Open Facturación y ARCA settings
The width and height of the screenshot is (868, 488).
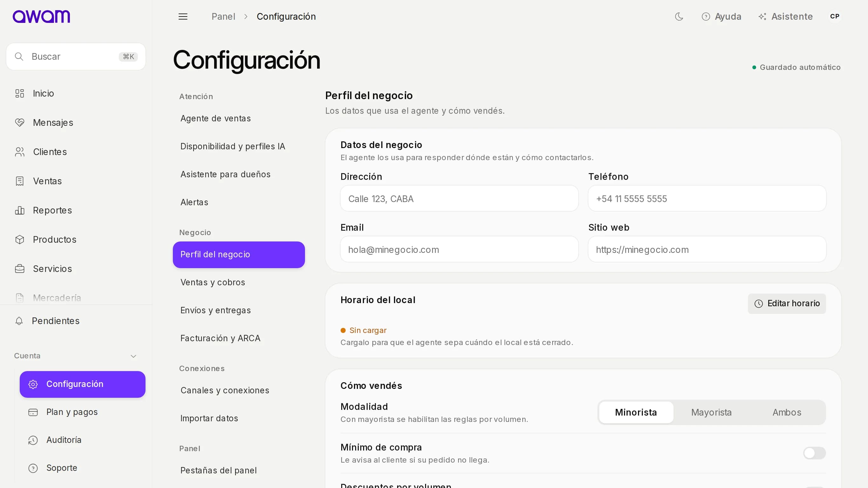(x=239, y=338)
